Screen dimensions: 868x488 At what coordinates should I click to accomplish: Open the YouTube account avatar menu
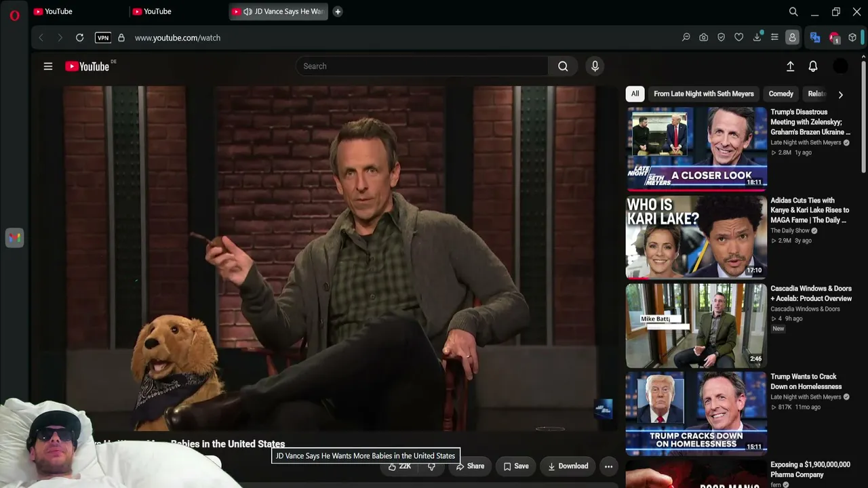pyautogui.click(x=840, y=66)
